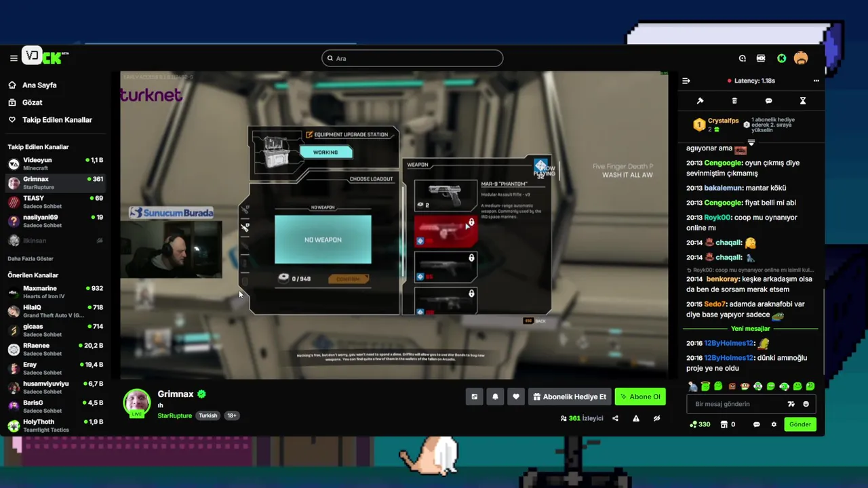Click the green Gönder send button
The width and height of the screenshot is (868, 488).
(x=800, y=425)
